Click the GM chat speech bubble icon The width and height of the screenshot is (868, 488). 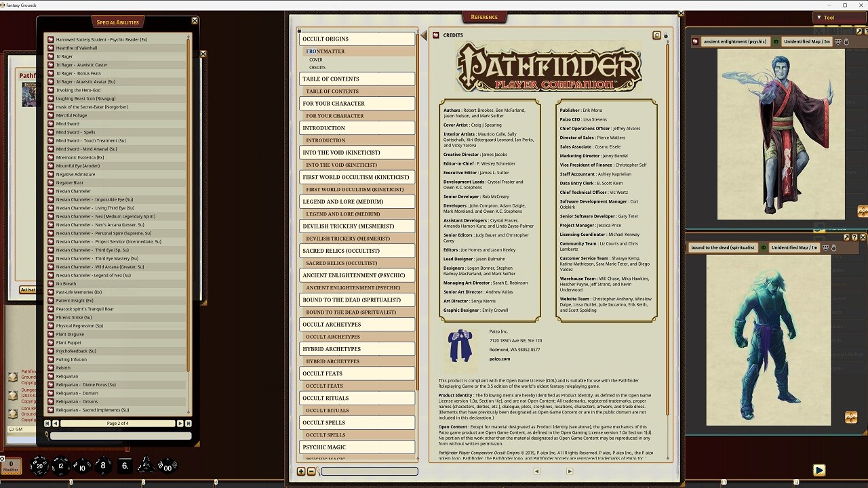click(x=12, y=429)
